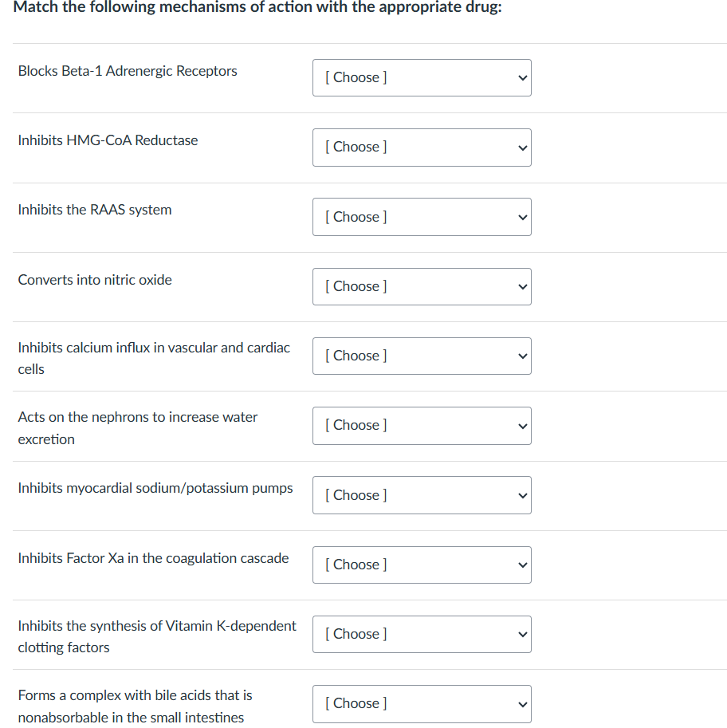Image resolution: width=727 pixels, height=728 pixels.
Task: Click the chevron on the HMG-CoA Reductase dropdown
Action: [x=522, y=148]
